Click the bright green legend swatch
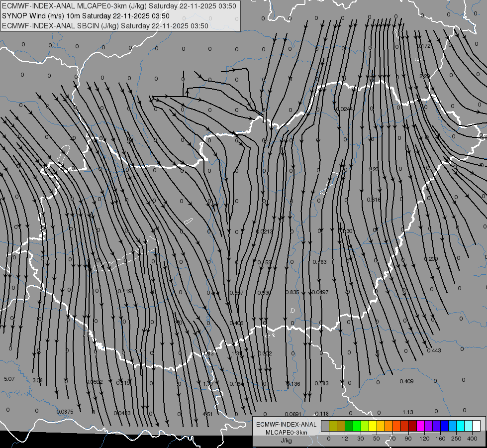The image size is (487, 448). [357, 426]
